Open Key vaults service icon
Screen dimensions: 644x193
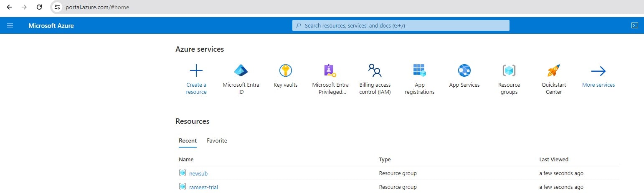(286, 70)
